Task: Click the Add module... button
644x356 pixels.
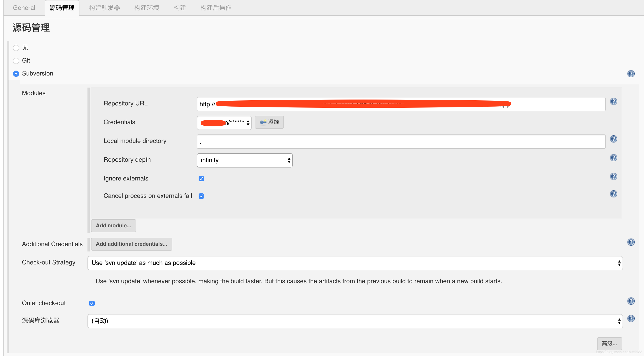Action: coord(113,226)
